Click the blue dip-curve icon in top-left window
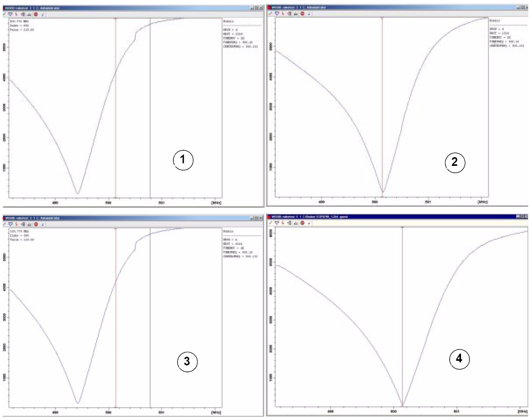The height and width of the screenshot is (420, 532). [11, 14]
